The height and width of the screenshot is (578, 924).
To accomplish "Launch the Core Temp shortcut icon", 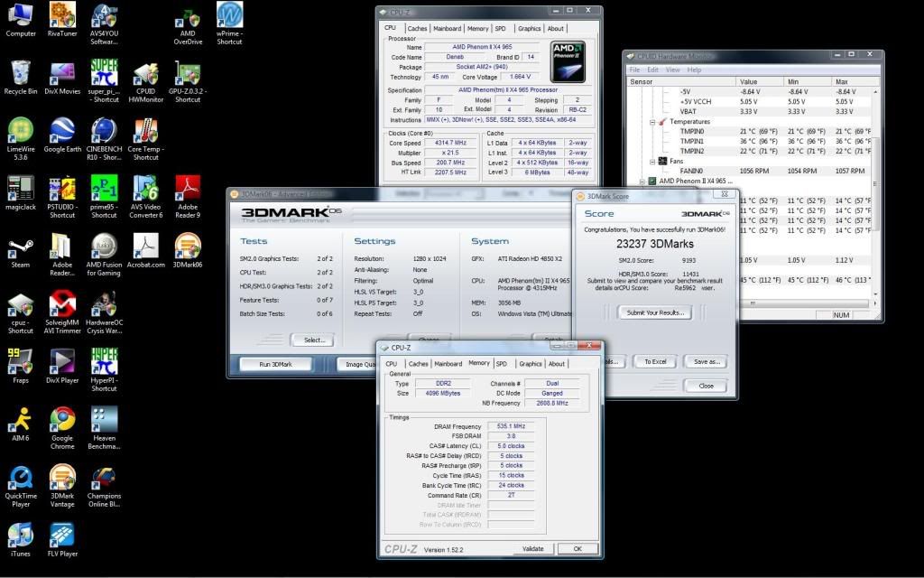I will pyautogui.click(x=145, y=139).
